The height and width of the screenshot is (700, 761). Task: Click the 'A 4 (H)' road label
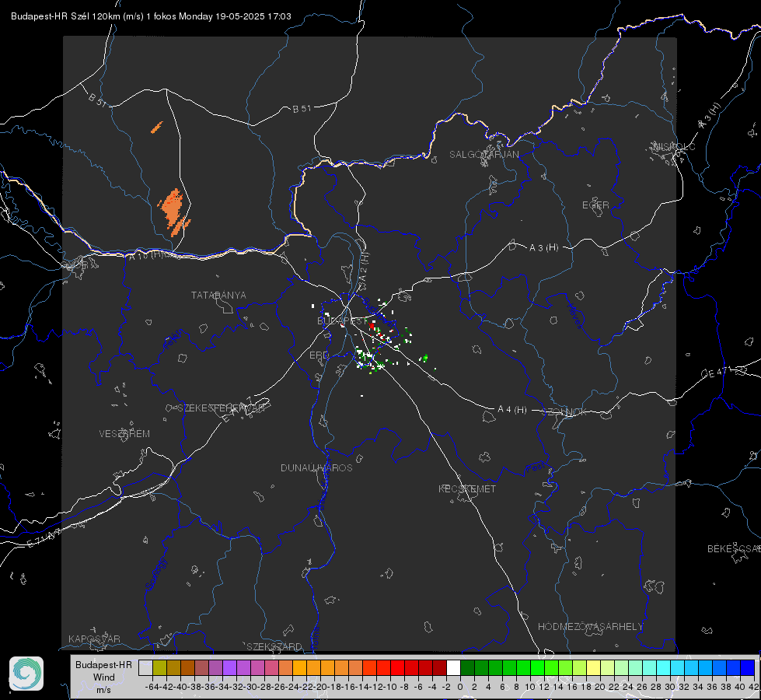click(512, 410)
